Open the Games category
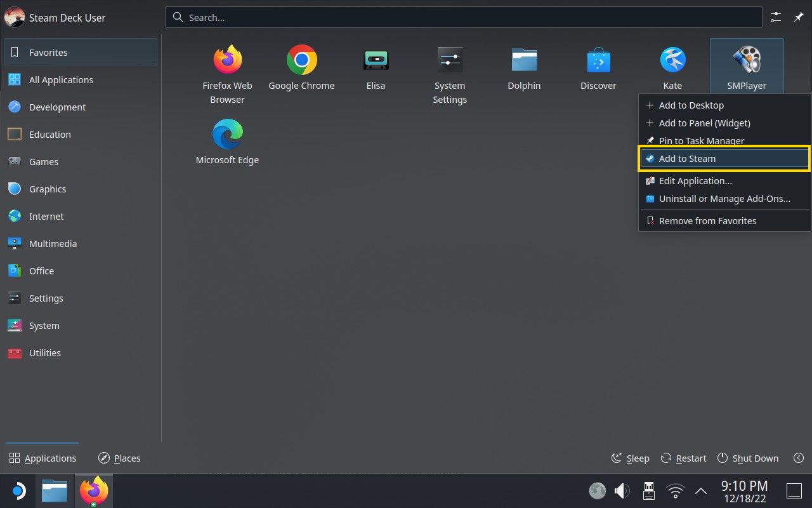The width and height of the screenshot is (812, 508). [x=81, y=161]
